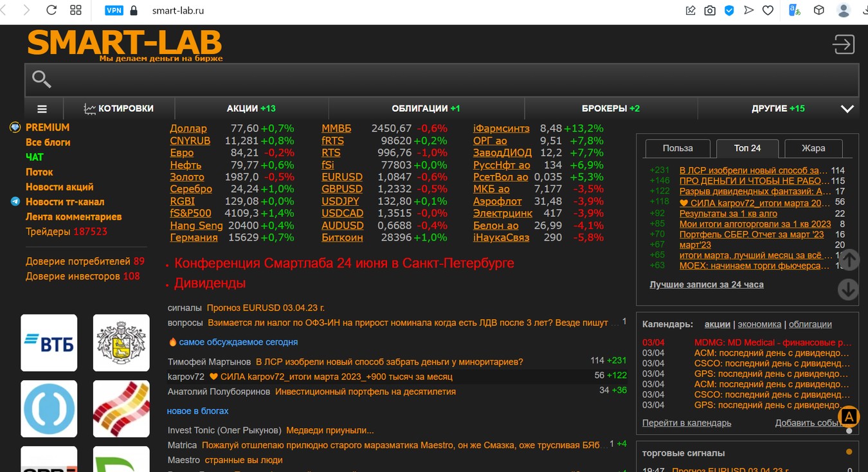This screenshot has height=472, width=868.
Task: Select облигации in calendar filter
Action: [x=810, y=324]
